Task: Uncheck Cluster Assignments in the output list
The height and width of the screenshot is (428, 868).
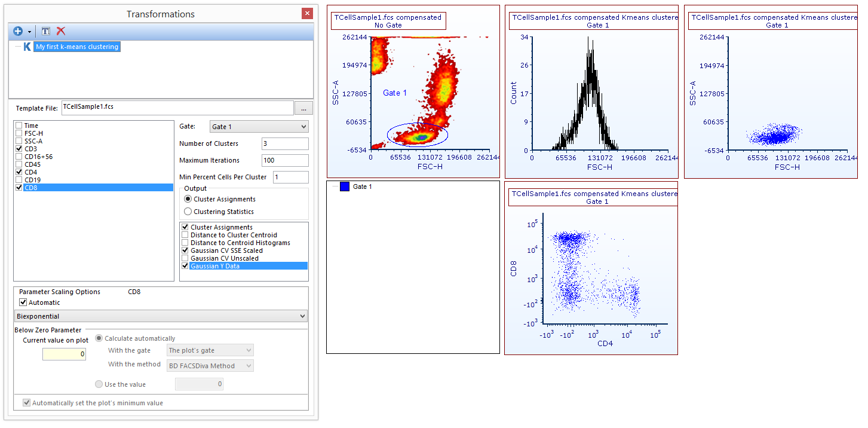Action: [185, 227]
